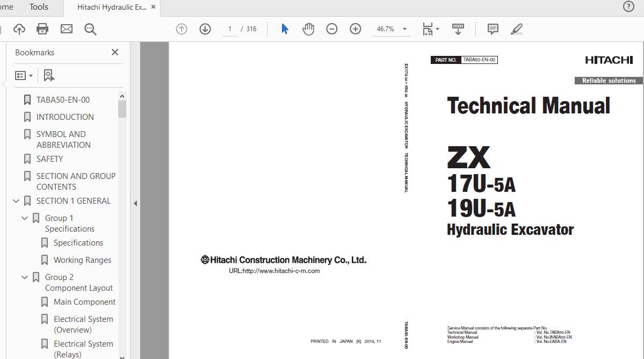Collapse Group 2 Component Layout bookmark
The width and height of the screenshot is (644, 359).
point(25,277)
